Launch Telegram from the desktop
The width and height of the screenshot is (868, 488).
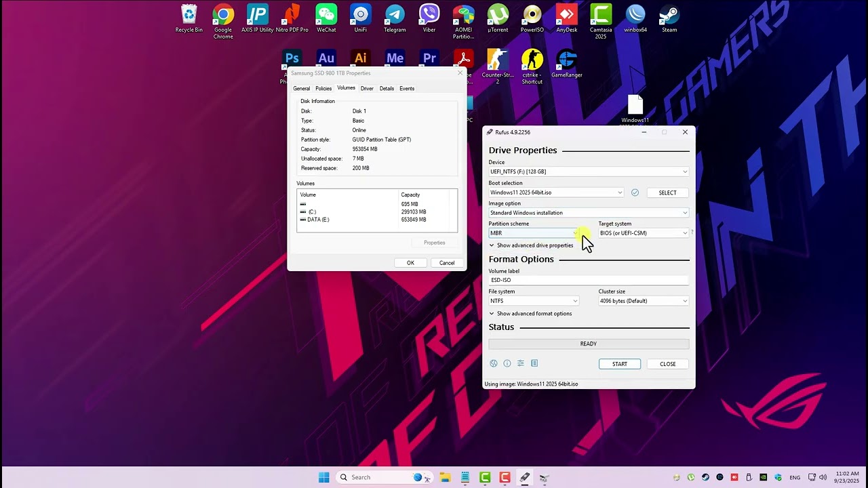pos(395,19)
